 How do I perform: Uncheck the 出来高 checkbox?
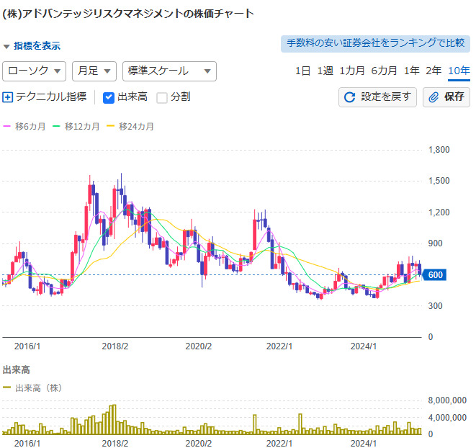(108, 97)
